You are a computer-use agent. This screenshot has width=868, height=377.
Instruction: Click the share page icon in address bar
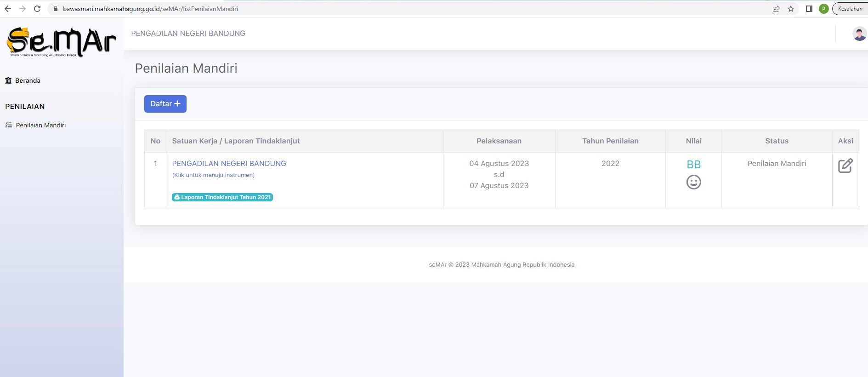tap(776, 9)
